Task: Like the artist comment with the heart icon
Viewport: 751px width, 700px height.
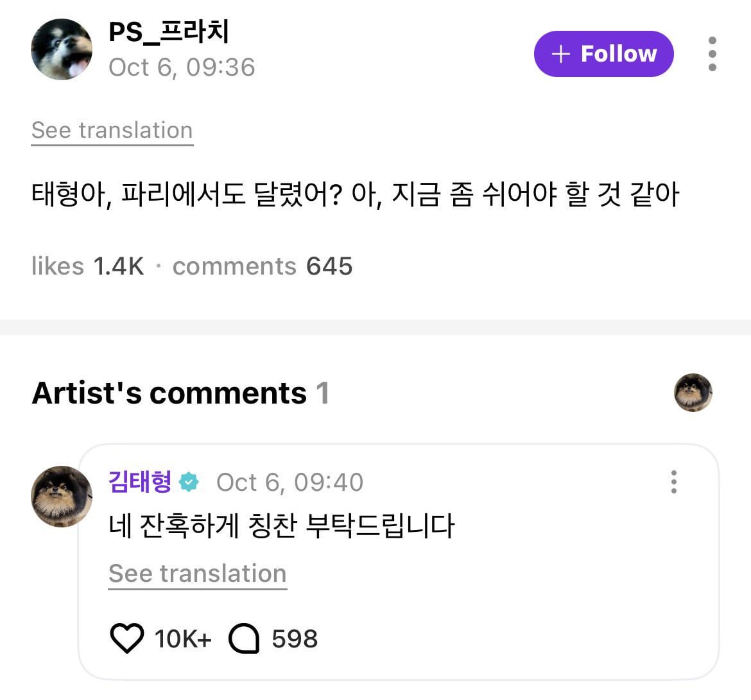Action: 126,638
